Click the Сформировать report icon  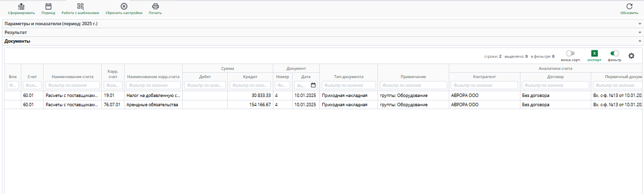[21, 7]
